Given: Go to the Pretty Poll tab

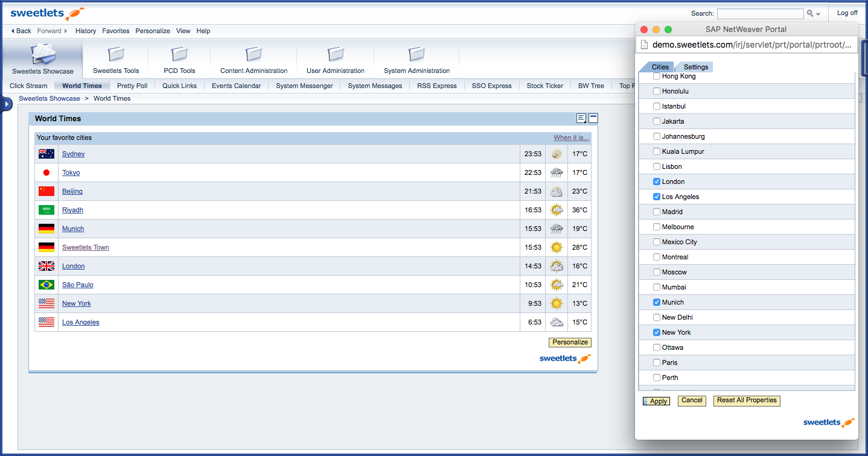Looking at the screenshot, I should click(132, 86).
